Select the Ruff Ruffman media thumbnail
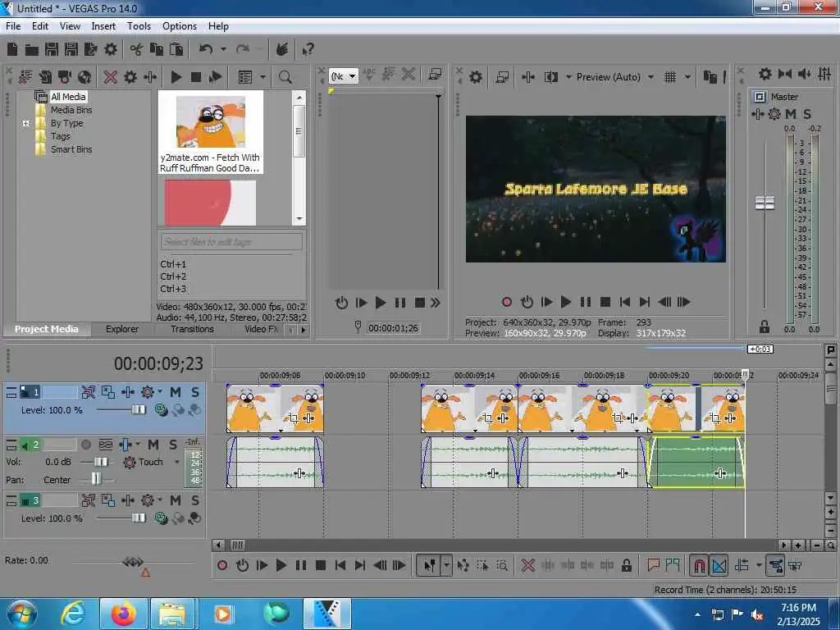 211,132
